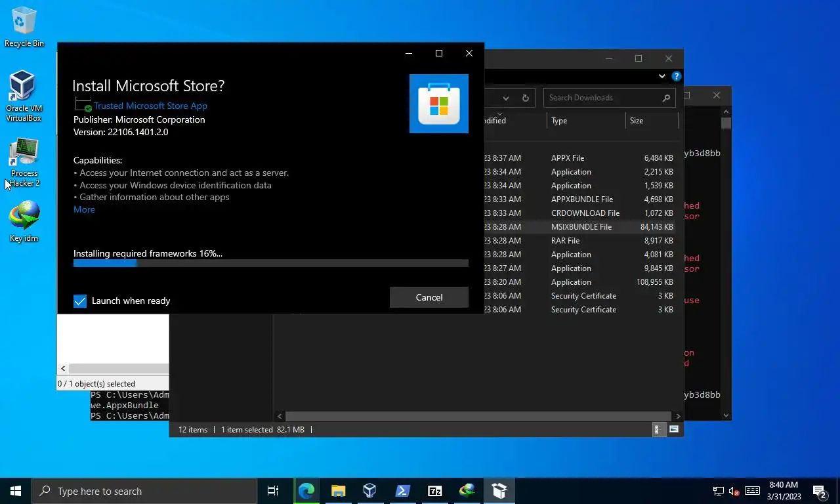Open Oracle VM VirtualBox desktop shortcut
Image resolution: width=840 pixels, height=504 pixels.
point(24,96)
